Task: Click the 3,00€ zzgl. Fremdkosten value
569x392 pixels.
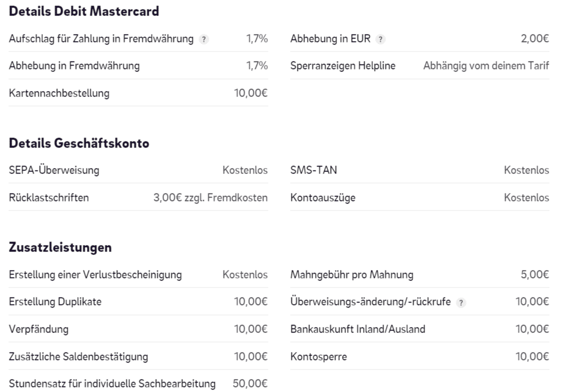Action: pos(210,197)
